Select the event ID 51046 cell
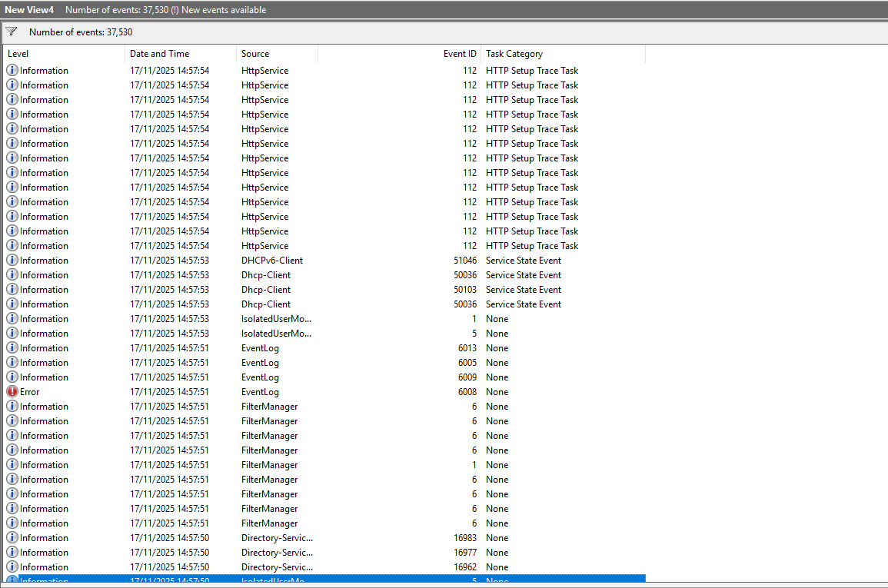This screenshot has width=888, height=588. [x=465, y=261]
